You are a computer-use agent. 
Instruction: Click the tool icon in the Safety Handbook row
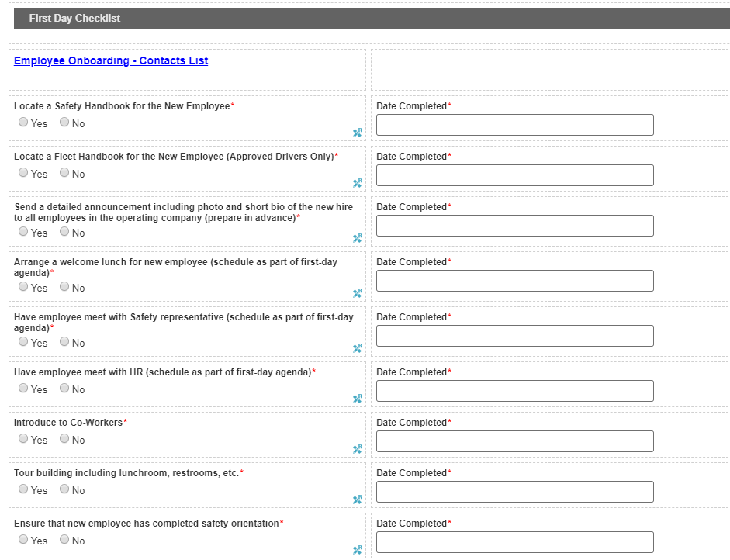click(x=358, y=133)
